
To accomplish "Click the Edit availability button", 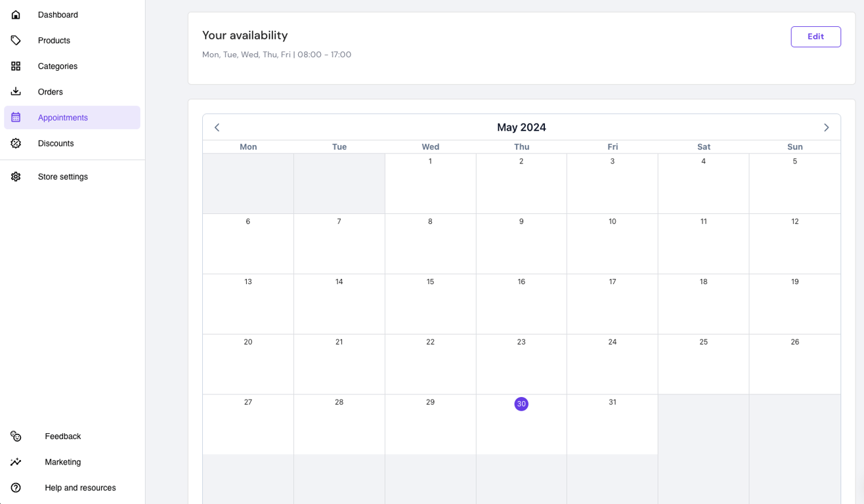I will click(815, 37).
